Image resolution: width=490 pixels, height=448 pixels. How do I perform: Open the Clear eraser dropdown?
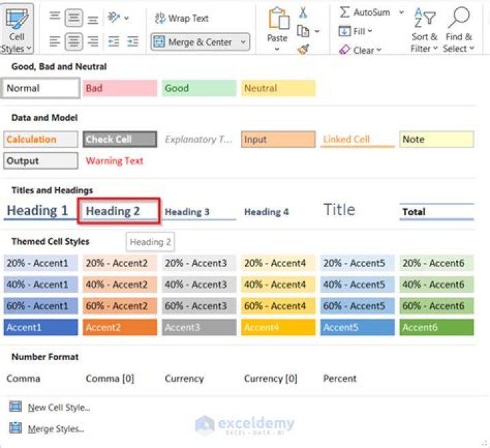[x=360, y=50]
